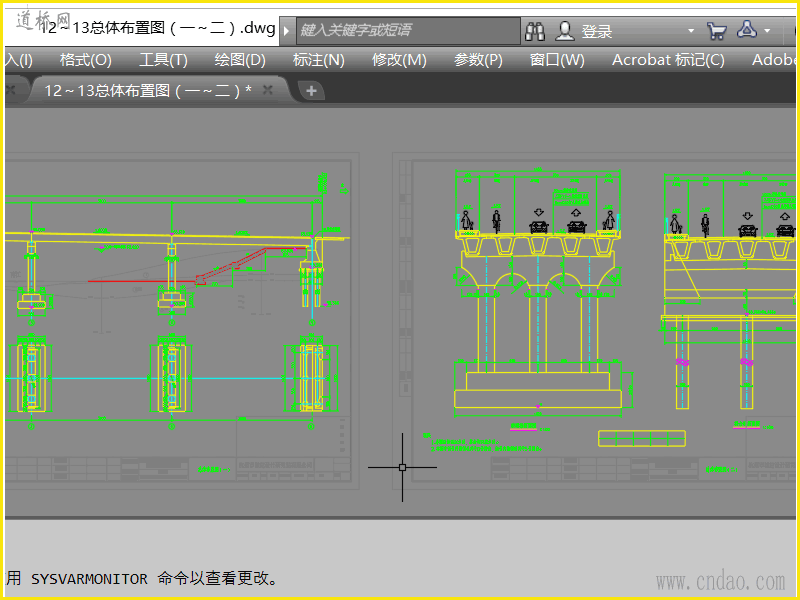Click the binoculars search icon
This screenshot has width=800, height=600.
coord(535,31)
